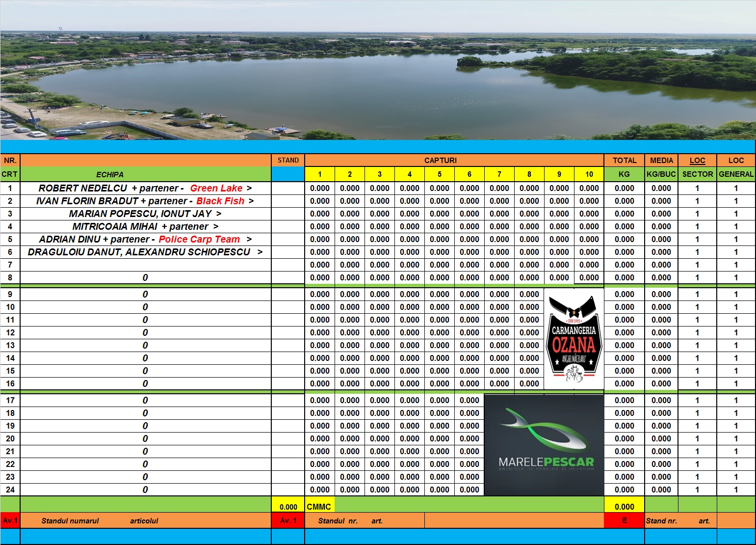
Task: Select the SECTOR header cell
Action: pyautogui.click(x=697, y=174)
